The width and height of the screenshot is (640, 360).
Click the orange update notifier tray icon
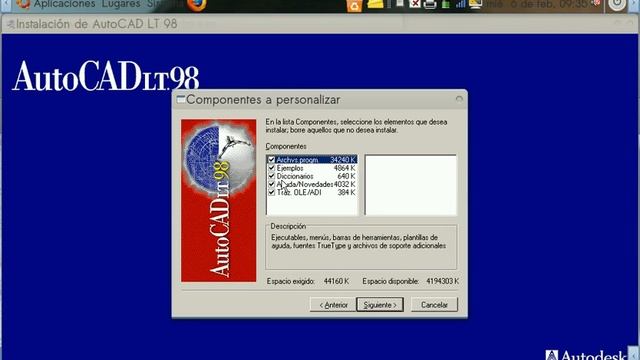(354, 5)
